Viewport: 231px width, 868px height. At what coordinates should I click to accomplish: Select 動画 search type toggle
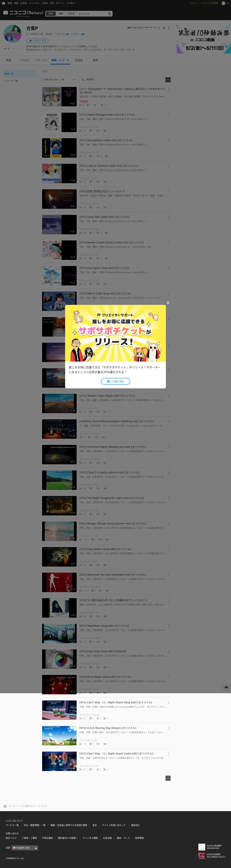tap(51, 14)
